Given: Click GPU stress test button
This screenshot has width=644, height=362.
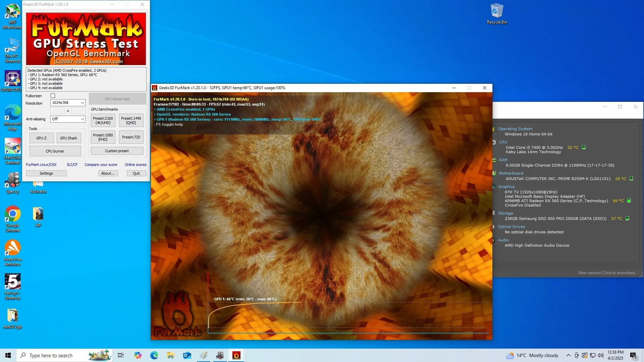Looking at the screenshot, I should tap(117, 99).
